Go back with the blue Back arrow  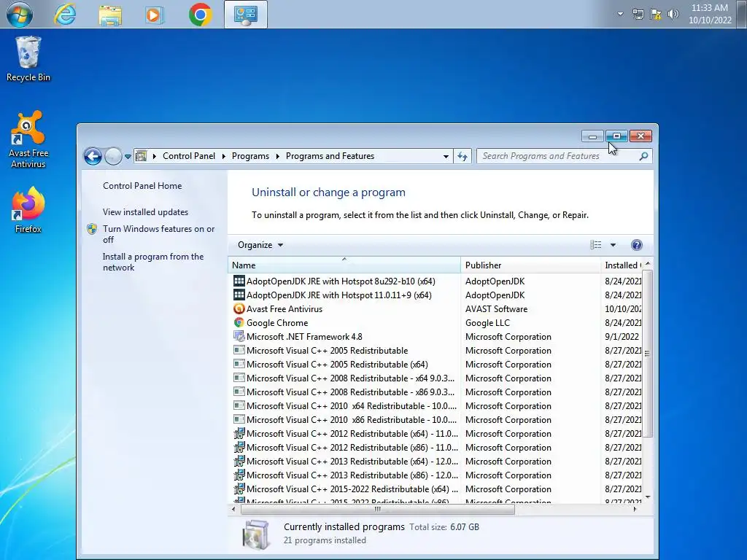tap(93, 156)
